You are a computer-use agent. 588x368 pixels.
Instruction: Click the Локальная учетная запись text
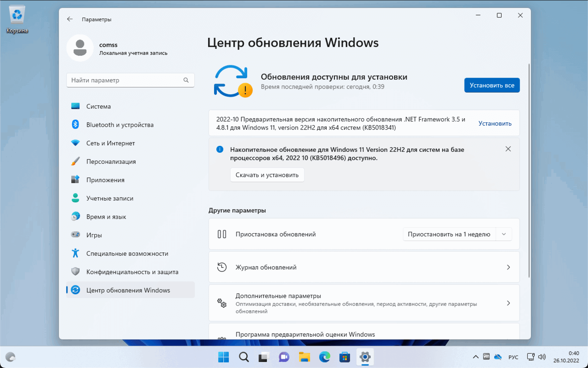click(133, 53)
